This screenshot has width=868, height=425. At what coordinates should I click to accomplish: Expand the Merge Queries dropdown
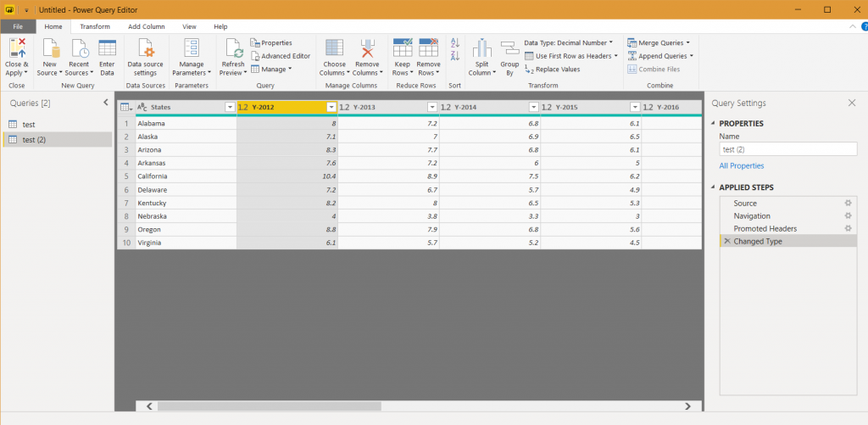(687, 42)
